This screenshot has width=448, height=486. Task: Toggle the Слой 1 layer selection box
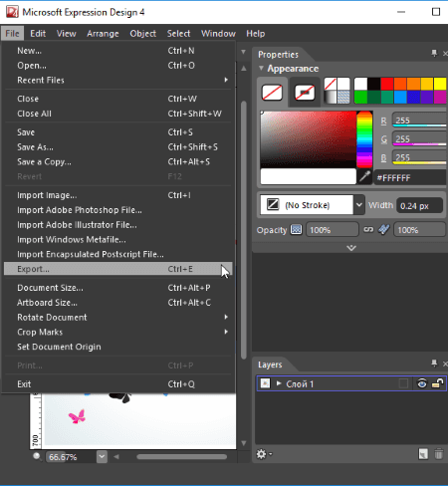coord(403,383)
